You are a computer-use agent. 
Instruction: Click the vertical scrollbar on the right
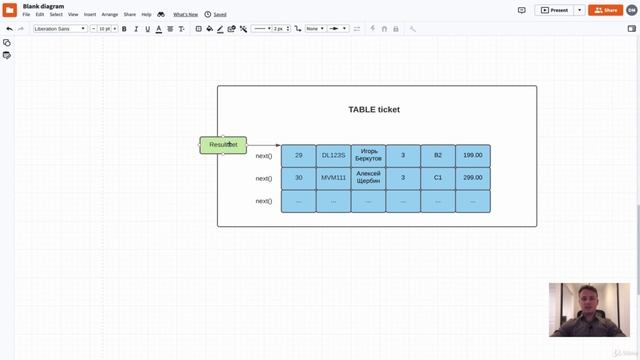pyautogui.click(x=638, y=249)
